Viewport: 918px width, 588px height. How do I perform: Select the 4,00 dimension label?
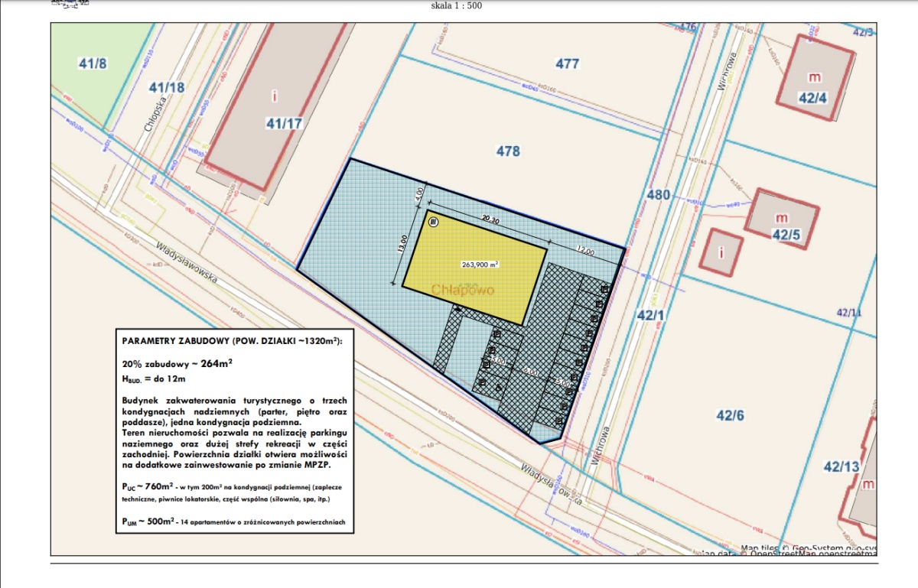point(419,194)
